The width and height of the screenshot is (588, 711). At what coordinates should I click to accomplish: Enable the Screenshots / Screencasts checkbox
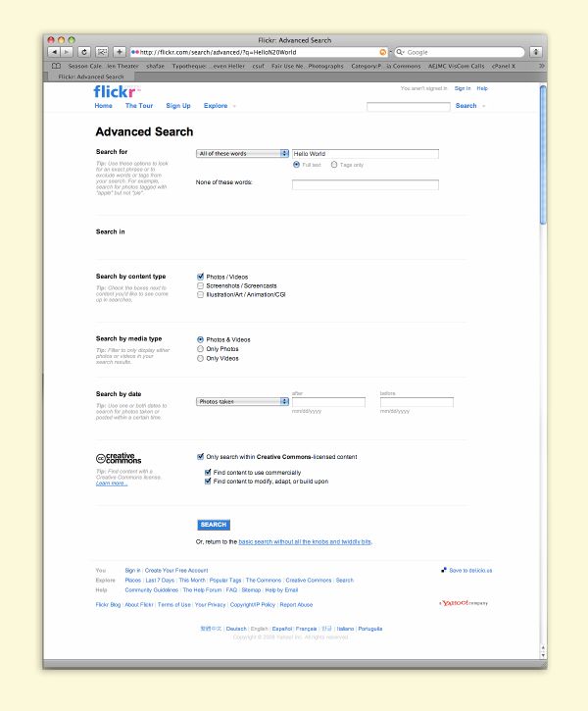[x=201, y=285]
